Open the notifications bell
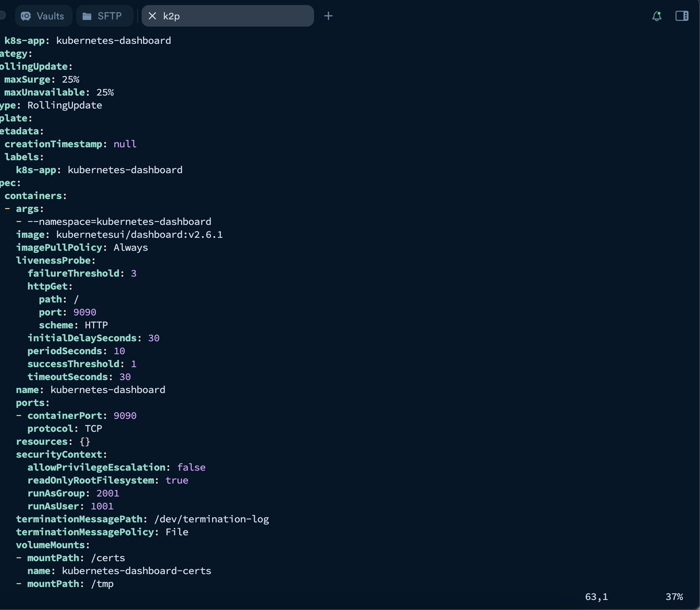700x610 pixels. pyautogui.click(x=657, y=16)
